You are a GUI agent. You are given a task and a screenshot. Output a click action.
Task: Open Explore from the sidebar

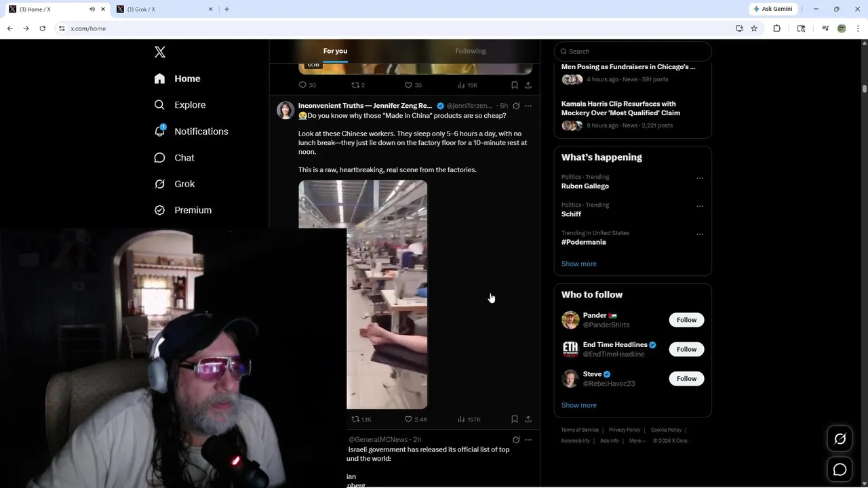180,105
